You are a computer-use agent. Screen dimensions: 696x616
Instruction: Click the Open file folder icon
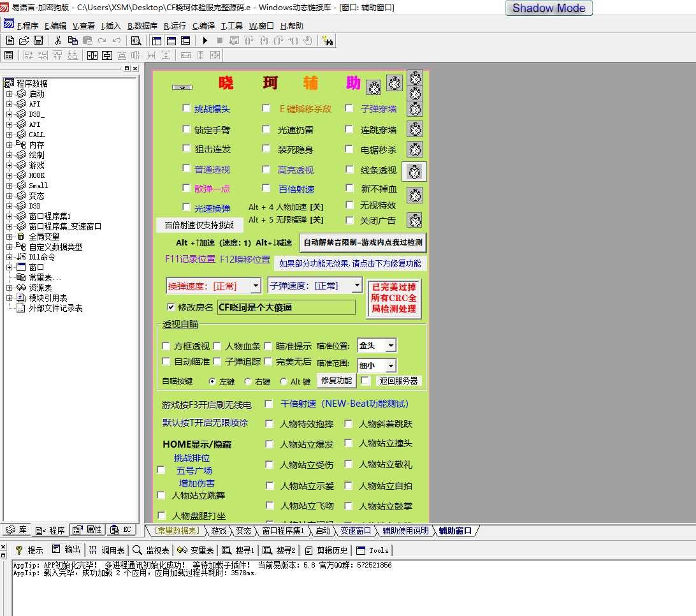point(24,40)
